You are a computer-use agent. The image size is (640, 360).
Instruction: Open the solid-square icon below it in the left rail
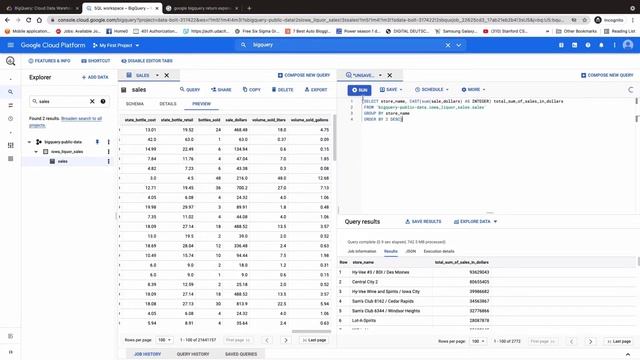(11, 158)
